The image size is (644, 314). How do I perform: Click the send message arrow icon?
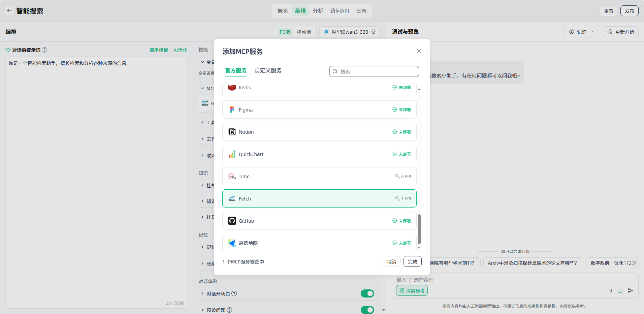click(631, 290)
